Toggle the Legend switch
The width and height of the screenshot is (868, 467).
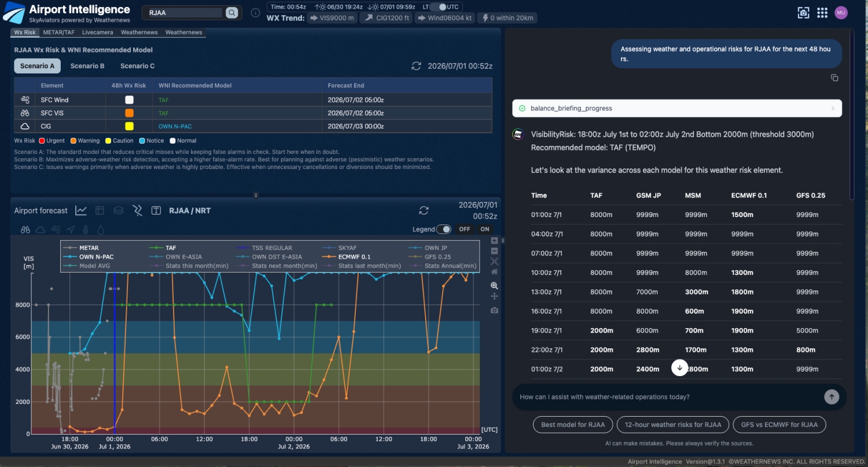point(444,229)
